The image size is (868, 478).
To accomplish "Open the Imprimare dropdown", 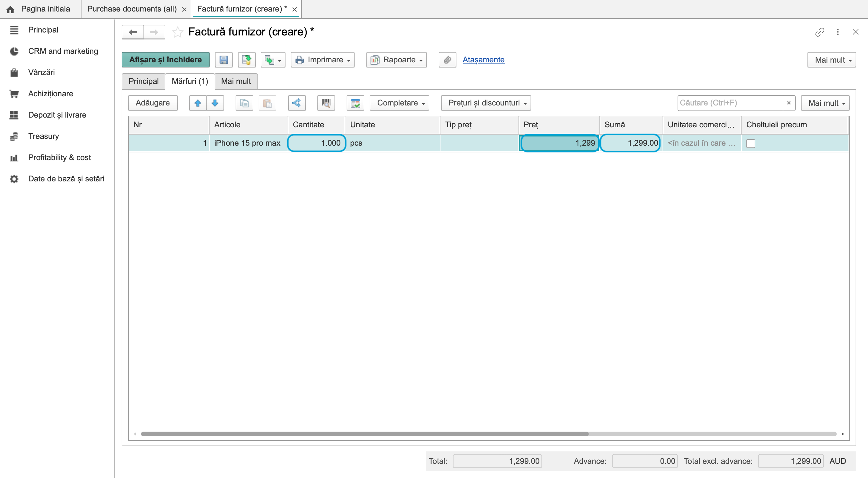I will coord(322,60).
